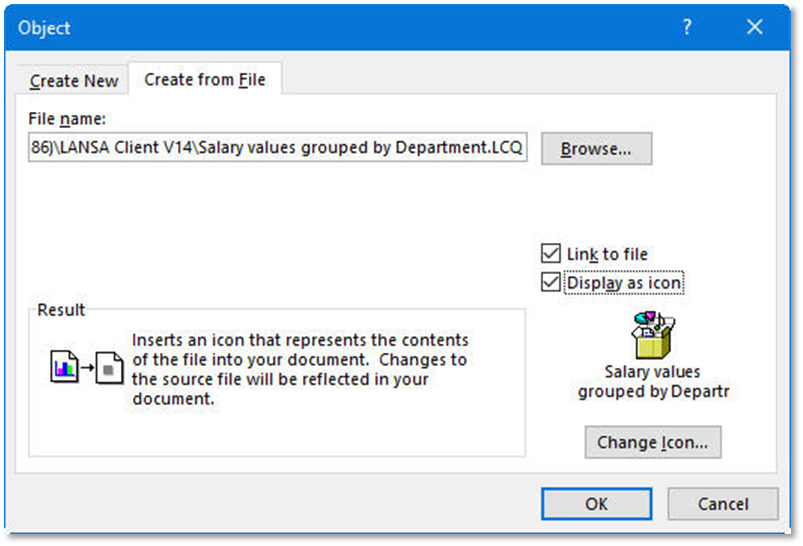803x546 pixels.
Task: Click the 'Salary values grouped by Departr' caption
Action: click(653, 382)
